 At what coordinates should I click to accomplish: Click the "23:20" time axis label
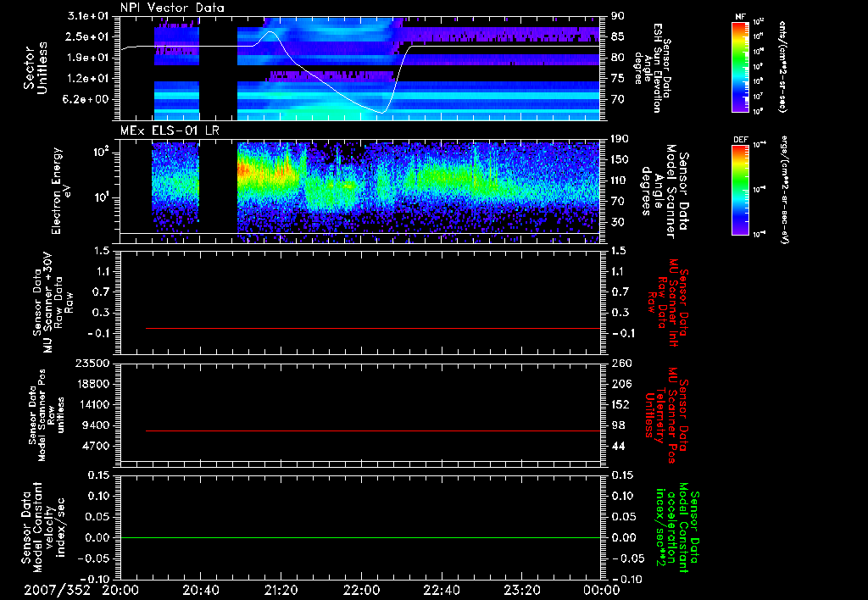point(521,590)
